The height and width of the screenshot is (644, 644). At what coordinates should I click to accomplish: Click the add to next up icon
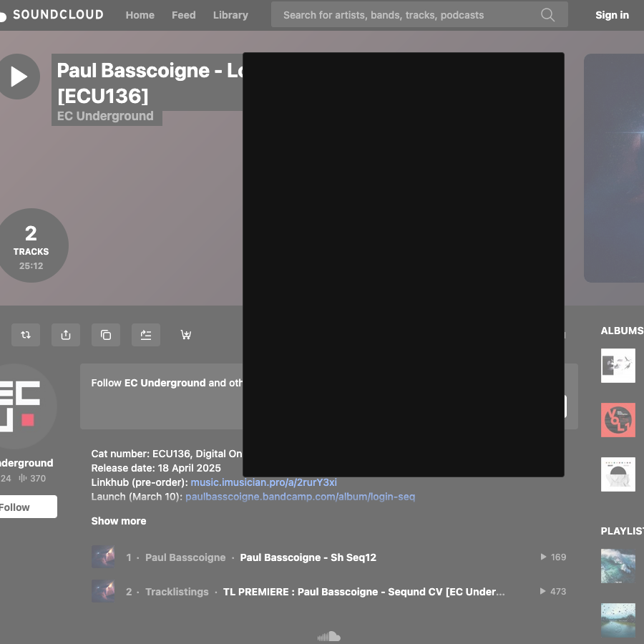146,335
